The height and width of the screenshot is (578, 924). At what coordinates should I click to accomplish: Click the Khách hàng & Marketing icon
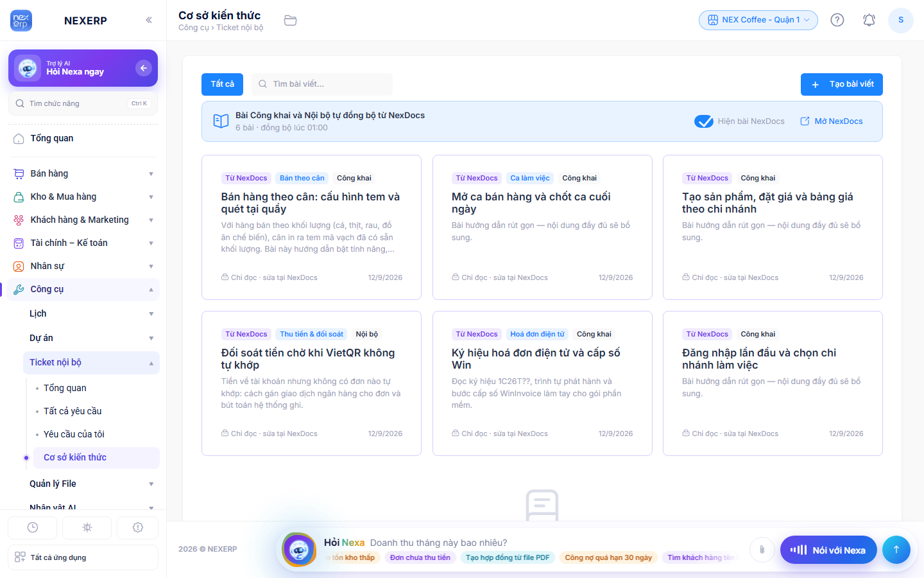pyautogui.click(x=19, y=220)
